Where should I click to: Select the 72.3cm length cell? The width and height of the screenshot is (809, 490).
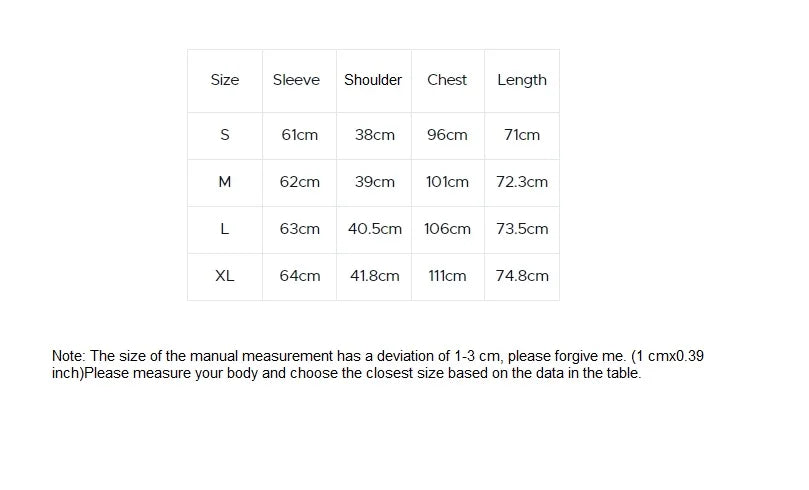pyautogui.click(x=522, y=182)
